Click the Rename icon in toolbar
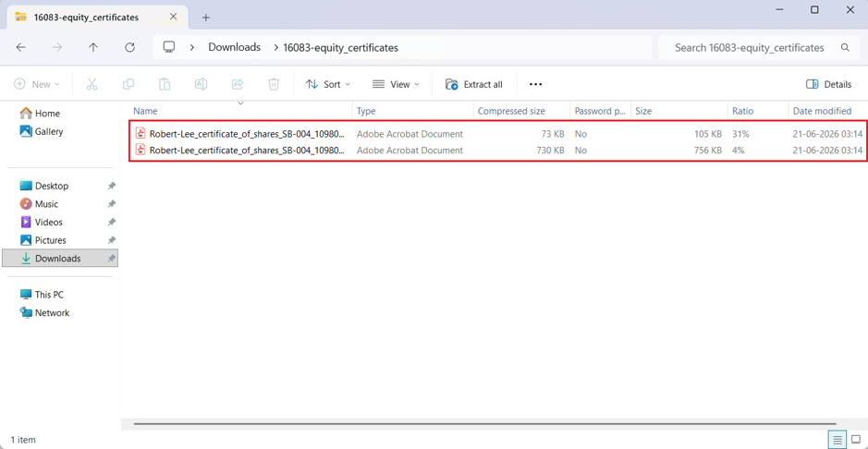Screen dimensions: 868x449 (x=201, y=84)
